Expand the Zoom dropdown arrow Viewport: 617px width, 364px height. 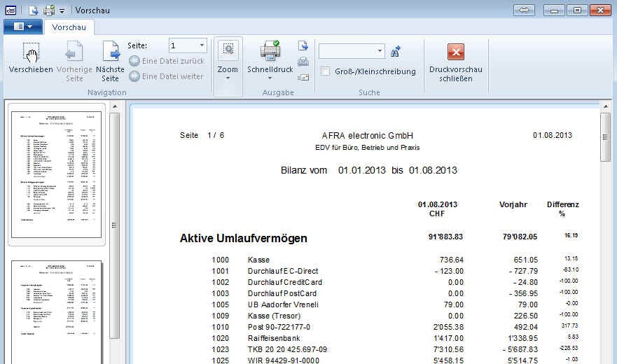(x=228, y=78)
